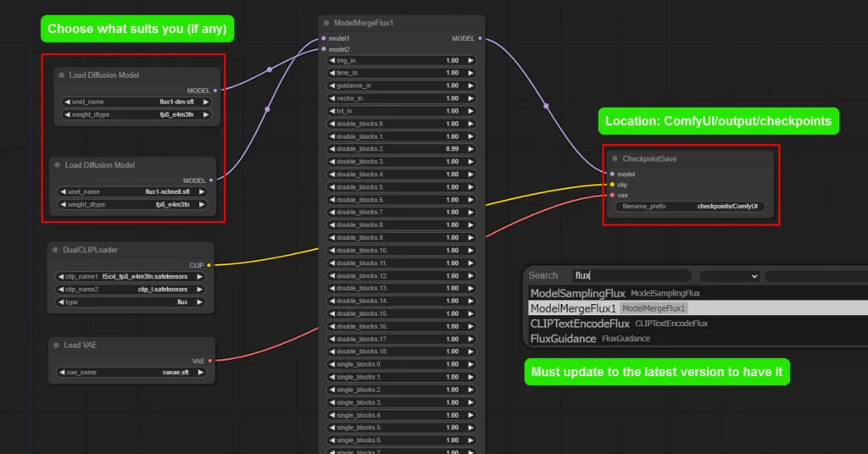Decrease img_in value with left arrow
868x454 pixels.
[332, 60]
